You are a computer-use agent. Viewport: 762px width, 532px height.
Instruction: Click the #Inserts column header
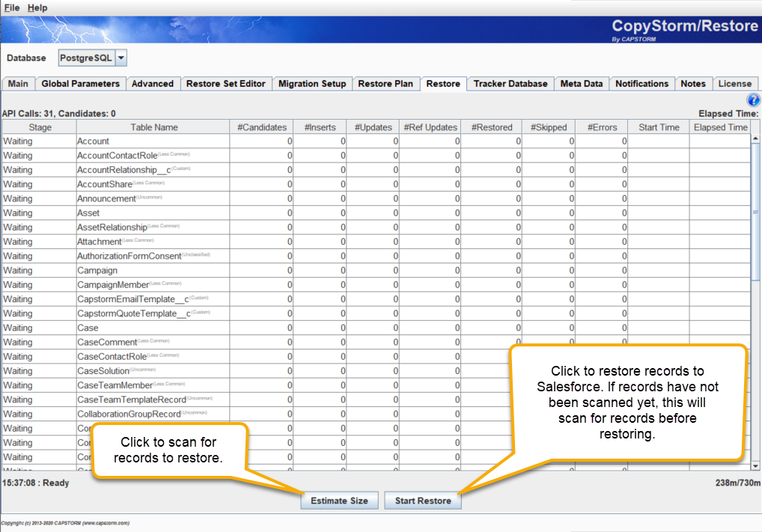click(320, 127)
